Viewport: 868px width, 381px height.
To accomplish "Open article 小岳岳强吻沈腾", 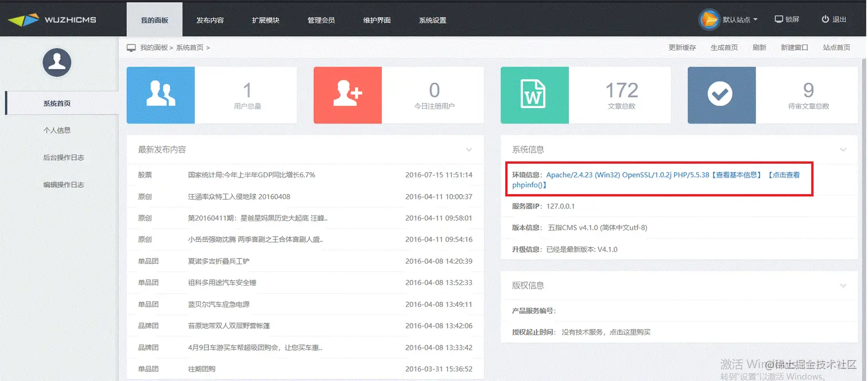I will pos(255,240).
